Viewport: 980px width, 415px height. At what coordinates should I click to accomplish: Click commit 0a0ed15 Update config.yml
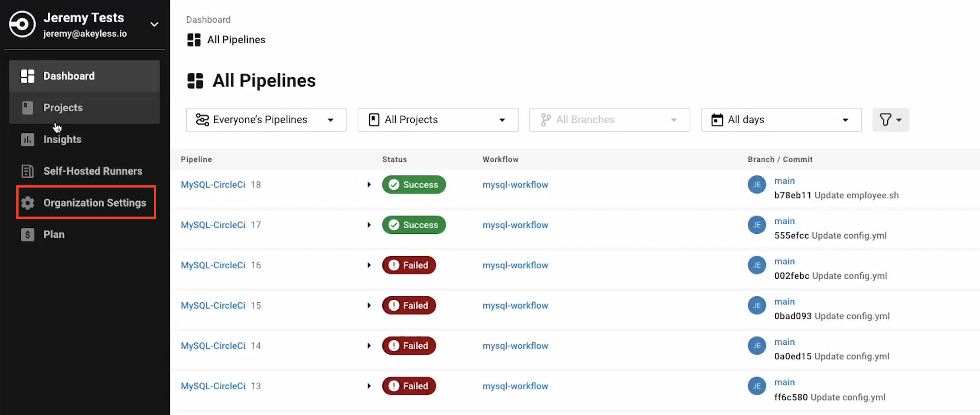pos(832,357)
